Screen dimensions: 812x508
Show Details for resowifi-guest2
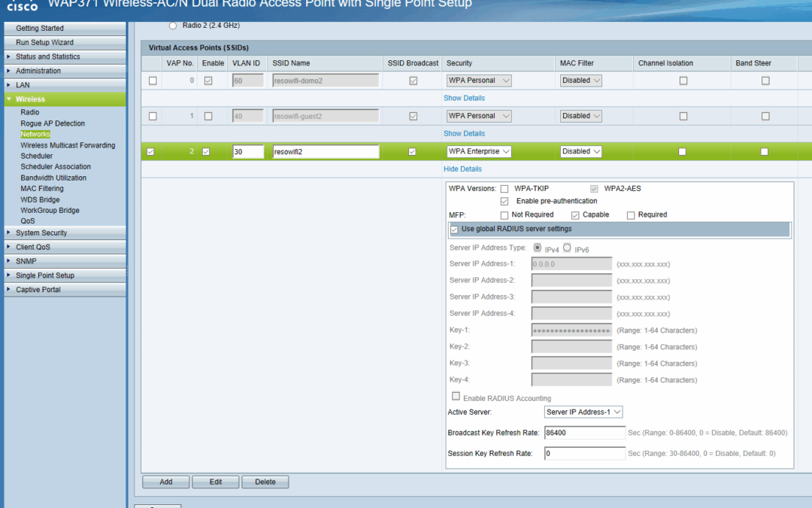[x=464, y=134]
